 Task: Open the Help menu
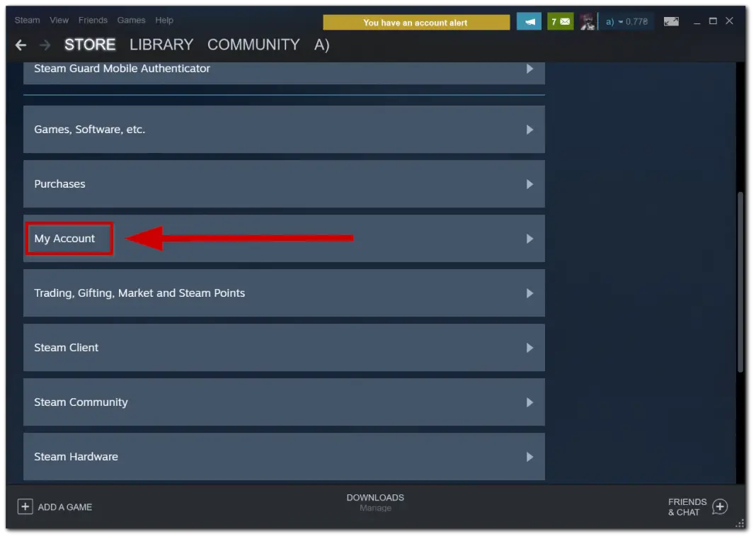[164, 20]
